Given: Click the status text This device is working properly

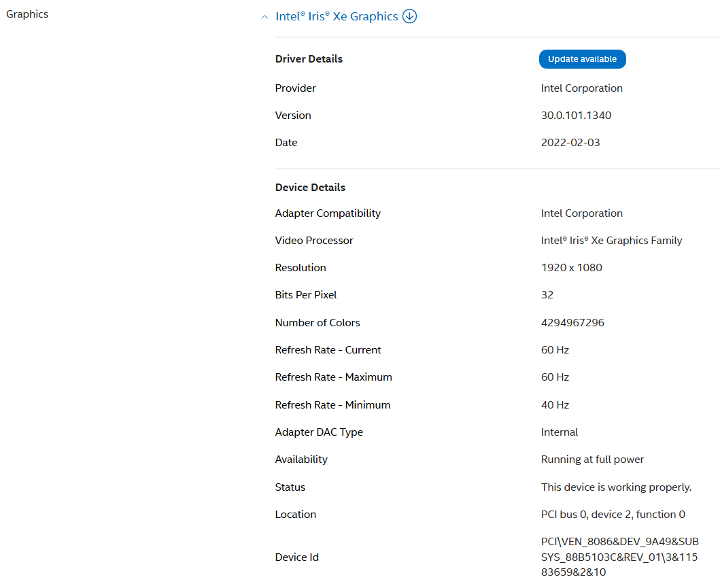Looking at the screenshot, I should pyautogui.click(x=616, y=487).
